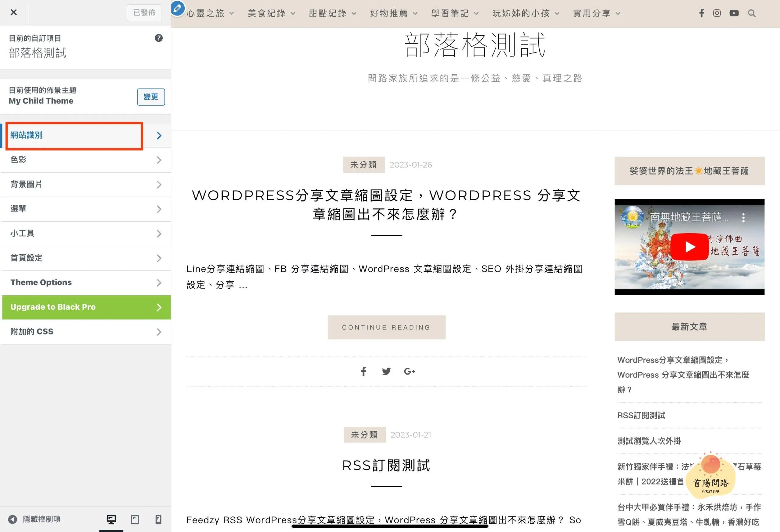This screenshot has width=780, height=532.
Task: Click the header search magnifier icon
Action: click(752, 13)
